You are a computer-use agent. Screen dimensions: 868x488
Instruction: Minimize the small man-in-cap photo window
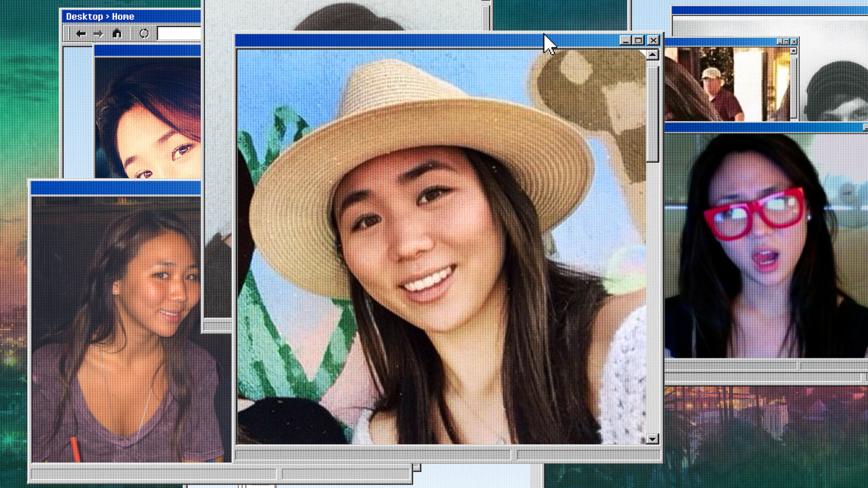(779, 42)
